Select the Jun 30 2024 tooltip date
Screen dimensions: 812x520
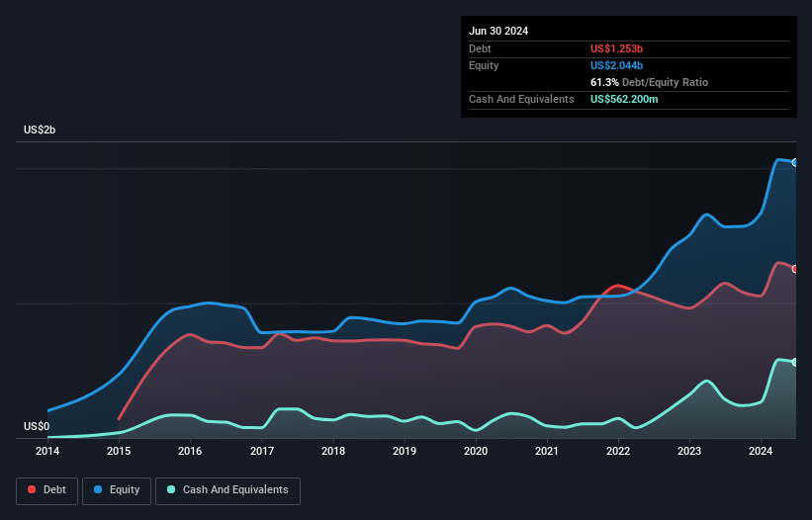(x=498, y=31)
